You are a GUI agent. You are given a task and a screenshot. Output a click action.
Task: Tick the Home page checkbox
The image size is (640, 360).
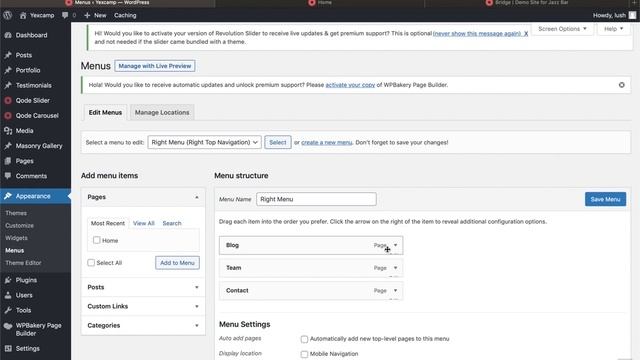pyautogui.click(x=96, y=240)
